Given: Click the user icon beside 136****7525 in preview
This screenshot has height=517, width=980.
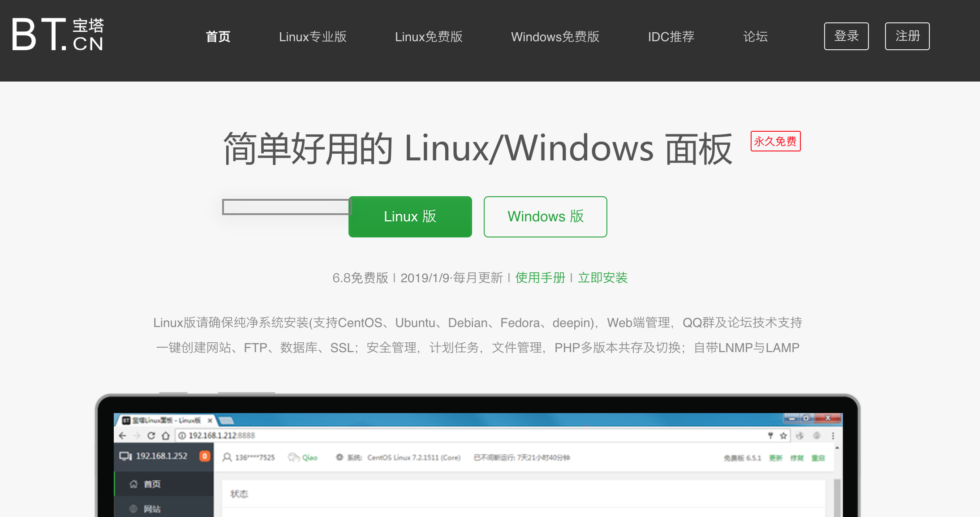Looking at the screenshot, I should (227, 457).
